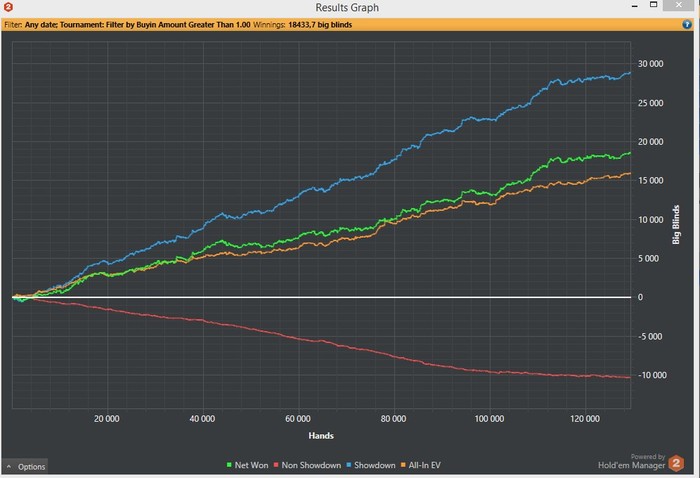Click the Results Graph window title
The width and height of the screenshot is (700, 478).
tap(347, 8)
